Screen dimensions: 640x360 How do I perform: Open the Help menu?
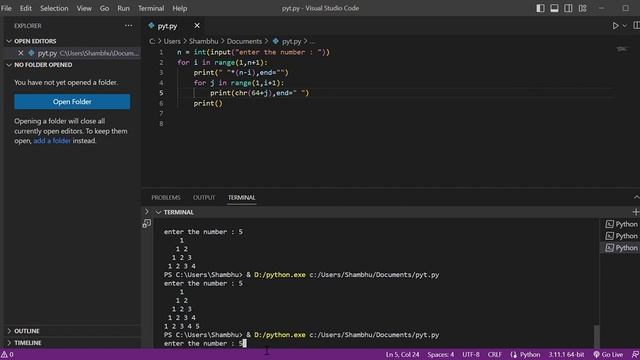180,8
